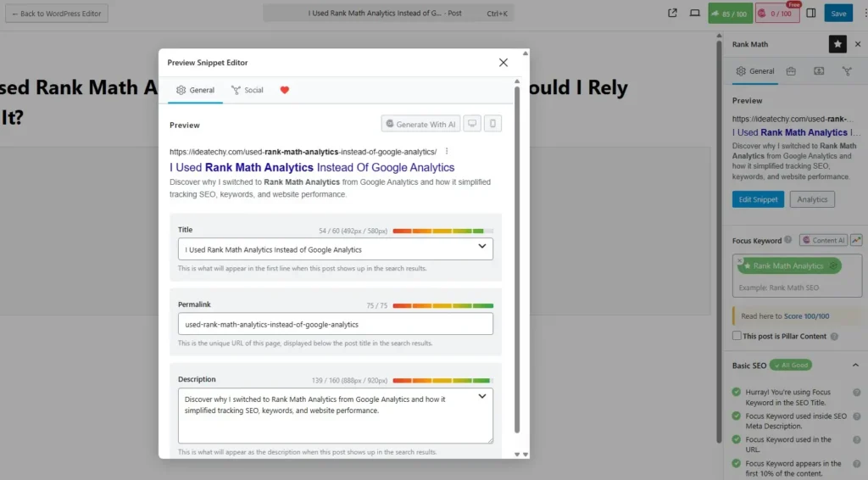Click the Focus Keyword input field
The width and height of the screenshot is (868, 480).
coord(797,287)
